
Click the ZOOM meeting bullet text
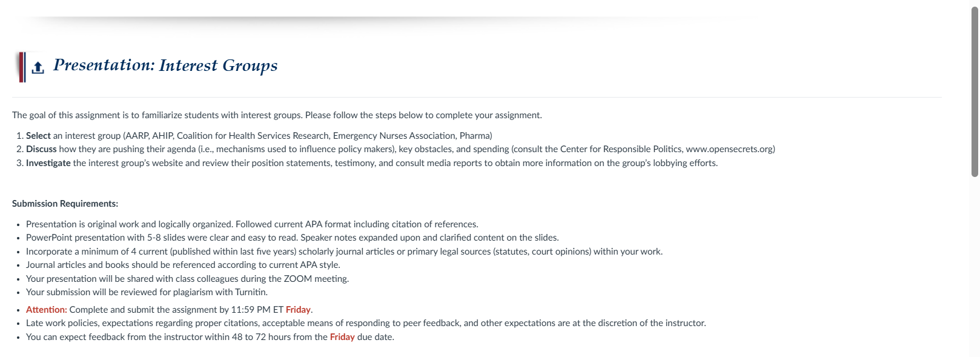[x=187, y=279]
